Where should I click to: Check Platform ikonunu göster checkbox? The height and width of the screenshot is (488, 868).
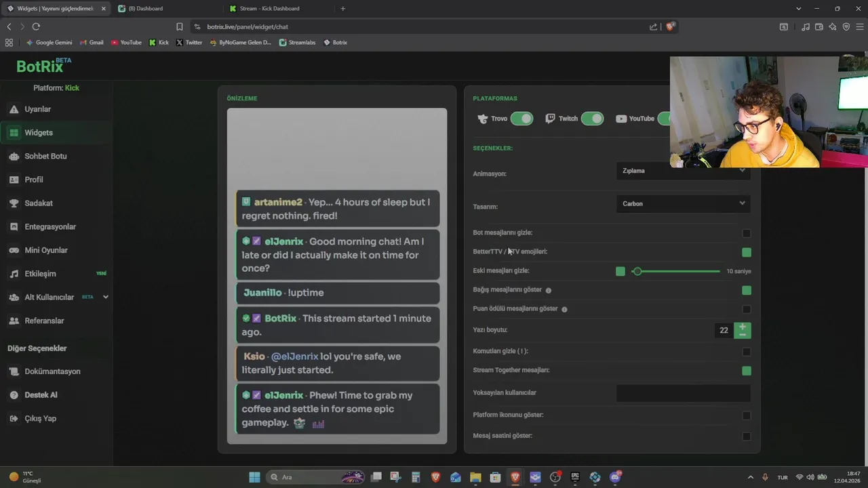pos(747,415)
